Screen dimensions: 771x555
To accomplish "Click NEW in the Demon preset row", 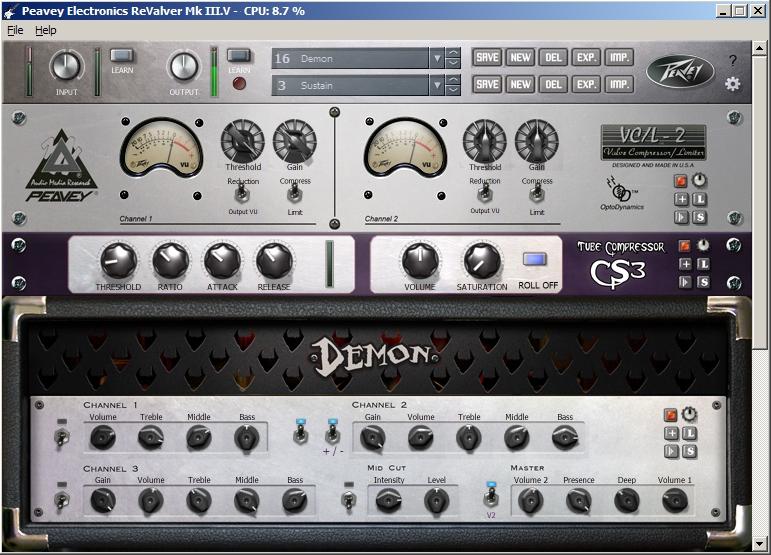I will coord(520,58).
